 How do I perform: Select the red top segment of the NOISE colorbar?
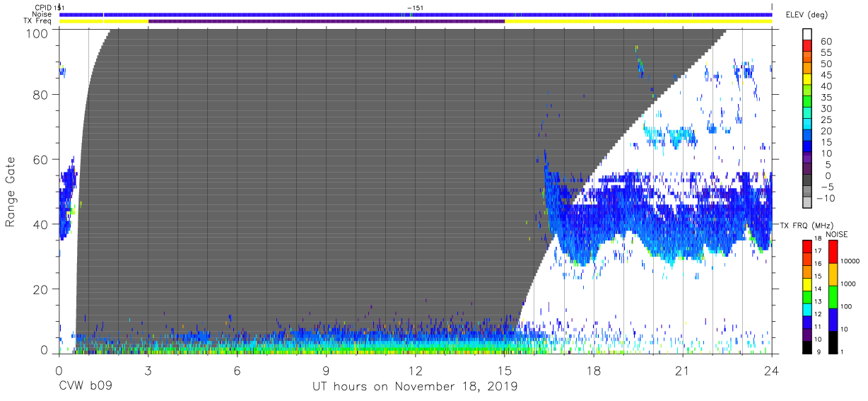833,252
